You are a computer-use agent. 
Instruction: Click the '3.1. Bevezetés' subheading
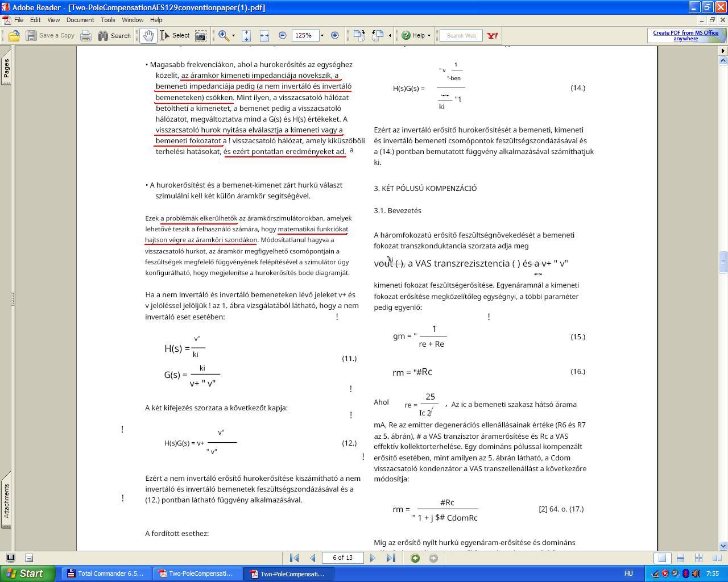(x=398, y=210)
